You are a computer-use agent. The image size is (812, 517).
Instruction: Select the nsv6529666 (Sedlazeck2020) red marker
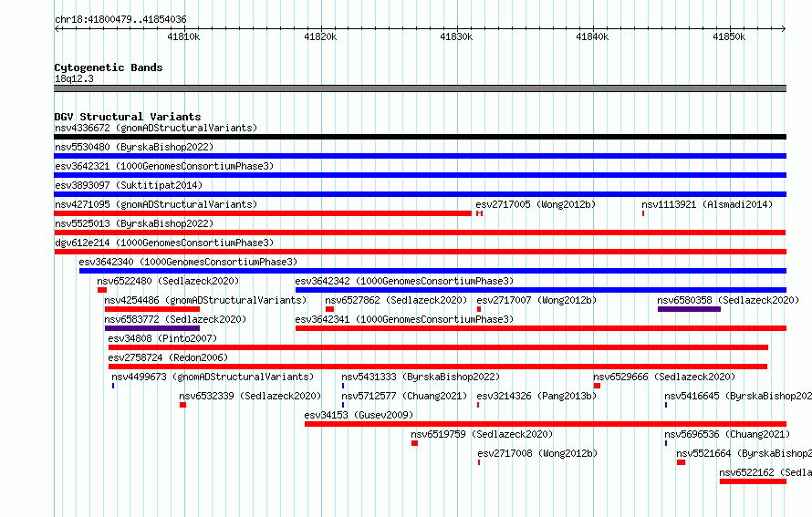[x=597, y=386]
